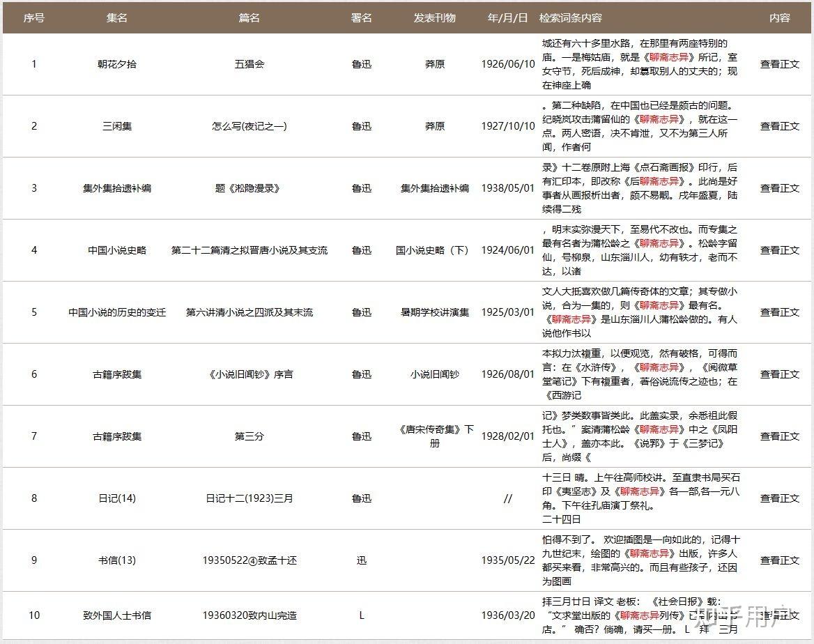Screen dimensions: 814x644
Task: Click 小说旧闻钞 publication cell
Action: tap(434, 374)
